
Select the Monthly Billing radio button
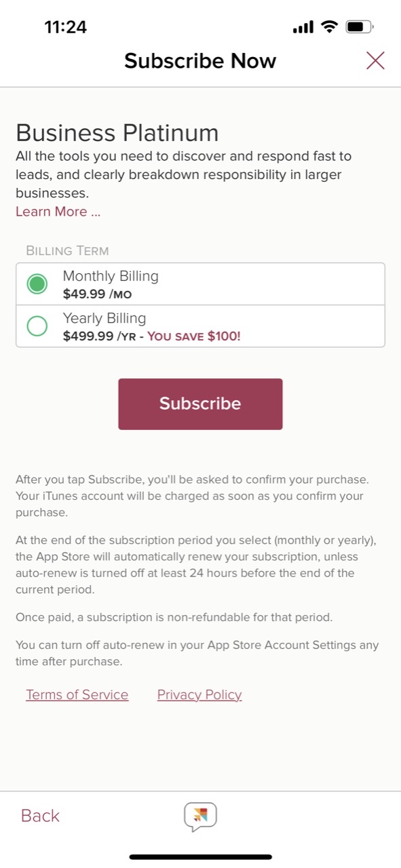(37, 284)
